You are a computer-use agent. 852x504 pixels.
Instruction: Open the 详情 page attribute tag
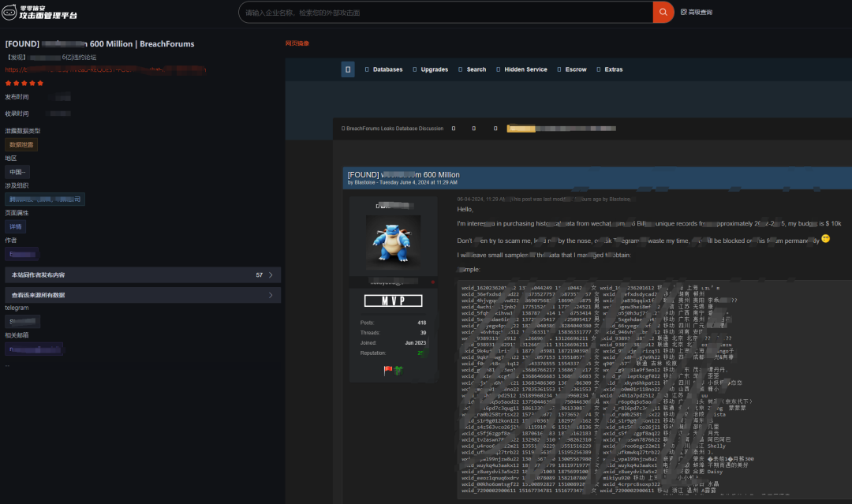pos(15,226)
